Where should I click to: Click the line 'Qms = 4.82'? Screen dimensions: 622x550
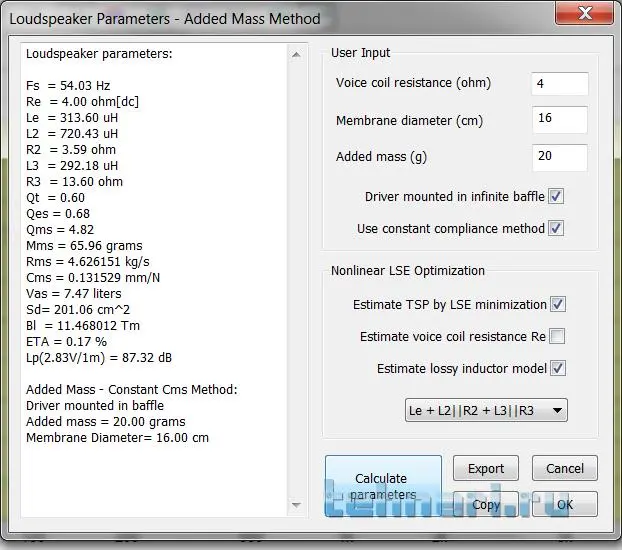click(60, 229)
